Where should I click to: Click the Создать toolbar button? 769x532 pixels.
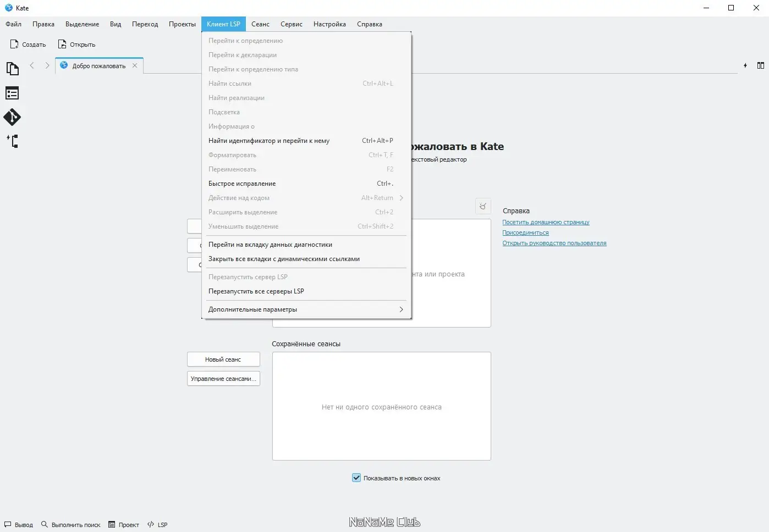[28, 45]
